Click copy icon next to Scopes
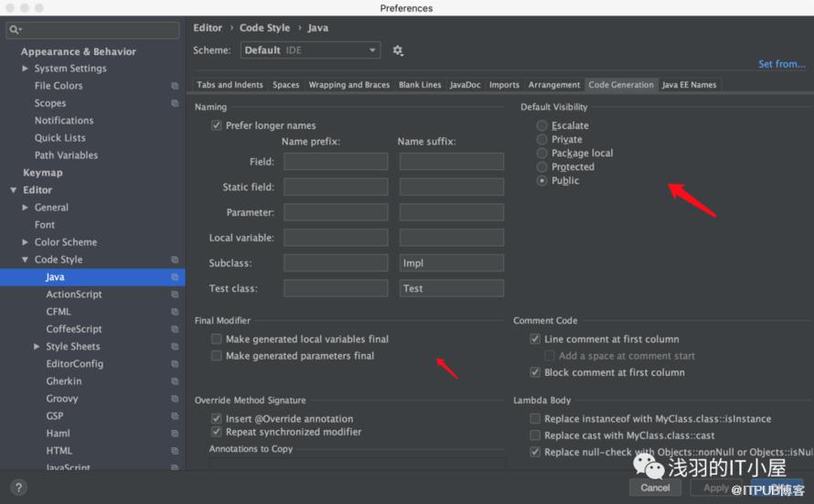 click(175, 103)
